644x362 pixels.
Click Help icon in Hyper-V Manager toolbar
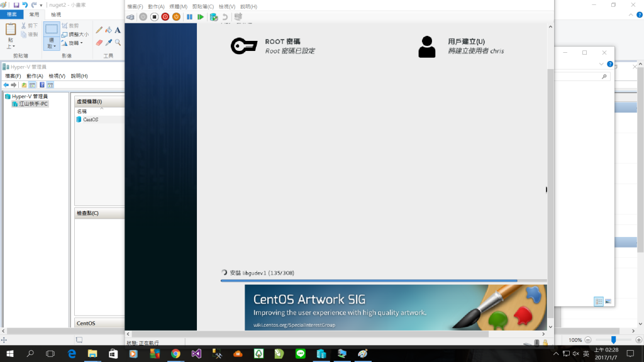click(x=42, y=85)
